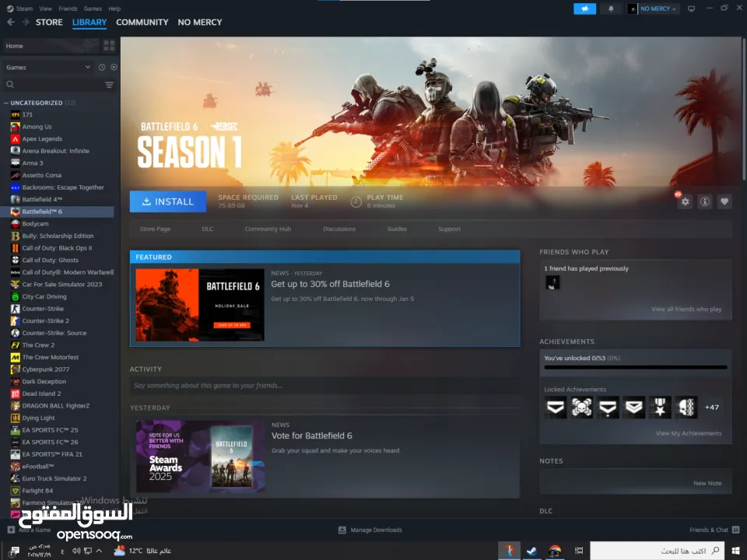Open the NO MERCY account dropdown
747x560 pixels.
[x=654, y=9]
